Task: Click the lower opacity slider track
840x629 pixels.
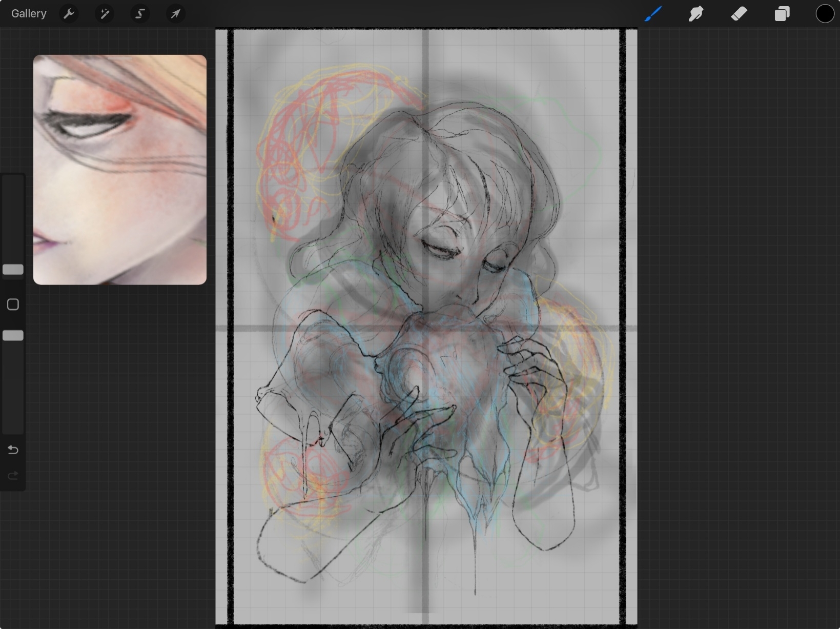Action: coord(13,390)
